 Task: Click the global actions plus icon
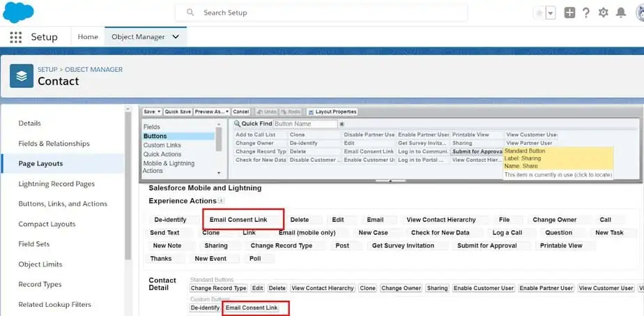point(569,13)
